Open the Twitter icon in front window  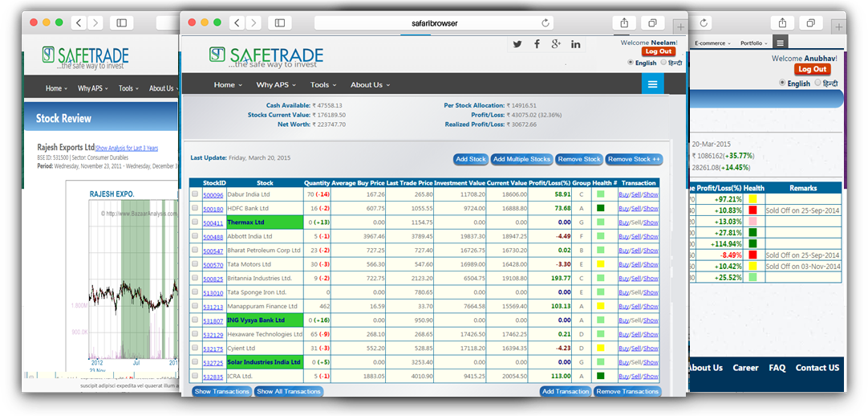tap(517, 44)
